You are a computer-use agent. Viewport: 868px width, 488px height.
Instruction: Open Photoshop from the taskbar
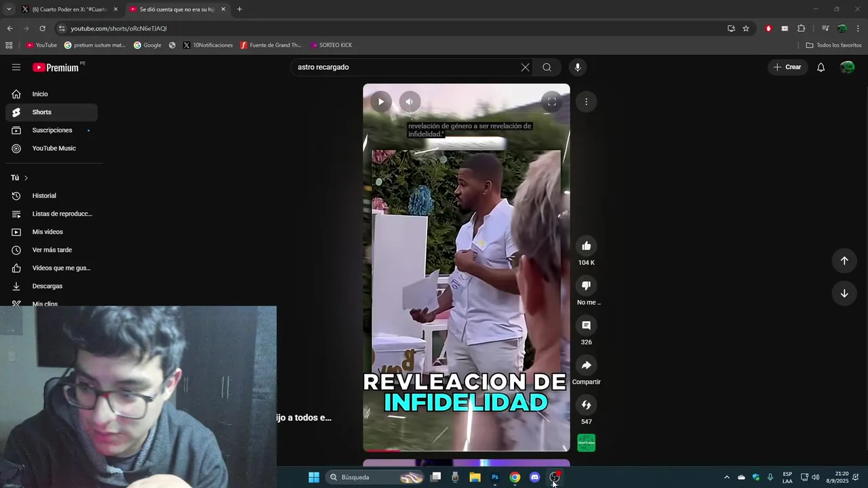[495, 477]
